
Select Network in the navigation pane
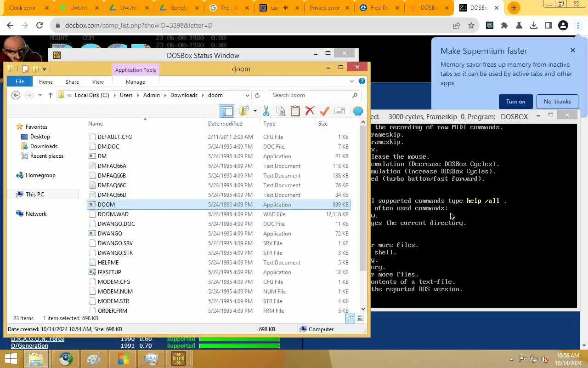(x=36, y=214)
